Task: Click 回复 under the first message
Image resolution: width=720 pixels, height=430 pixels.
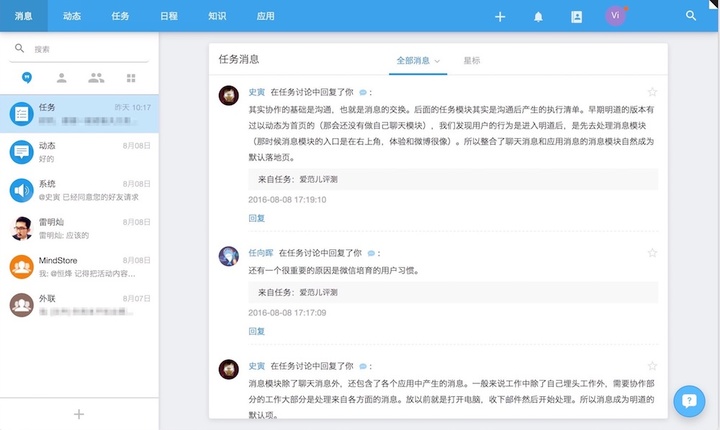Action: tap(256, 217)
